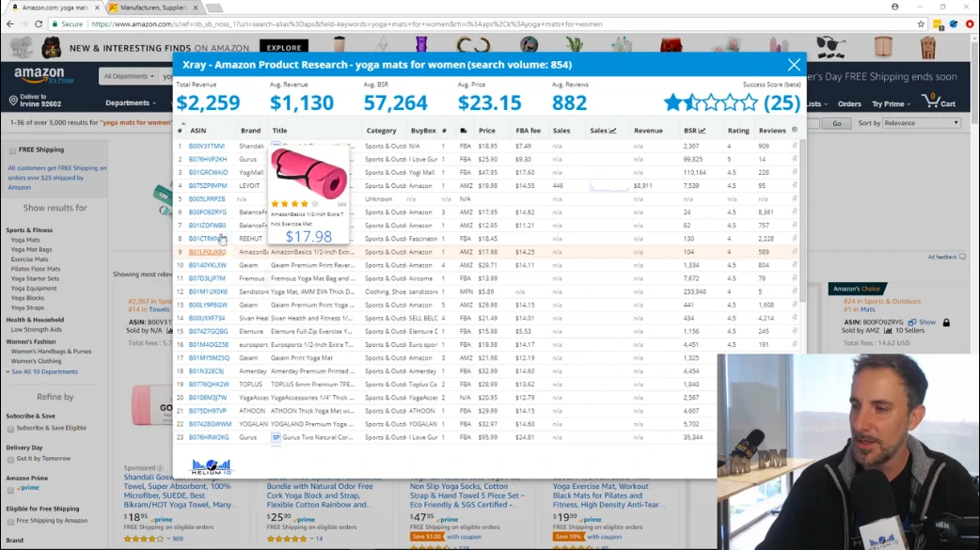Expand See All 19 Departments
Screen dimensions: 980x550
coord(42,372)
